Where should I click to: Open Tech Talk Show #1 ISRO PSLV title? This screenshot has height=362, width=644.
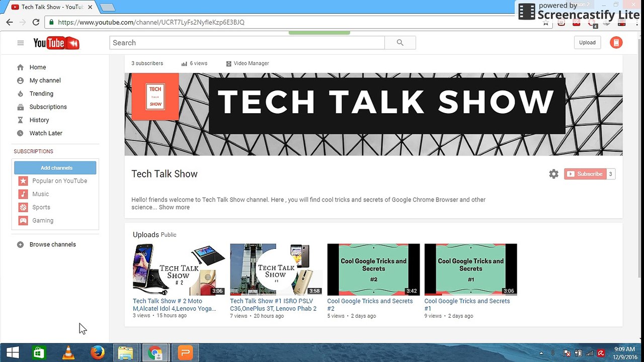click(x=273, y=305)
